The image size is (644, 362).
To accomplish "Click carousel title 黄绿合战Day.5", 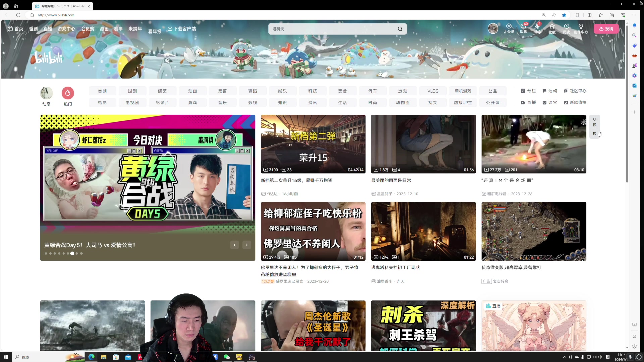I will [x=90, y=245].
